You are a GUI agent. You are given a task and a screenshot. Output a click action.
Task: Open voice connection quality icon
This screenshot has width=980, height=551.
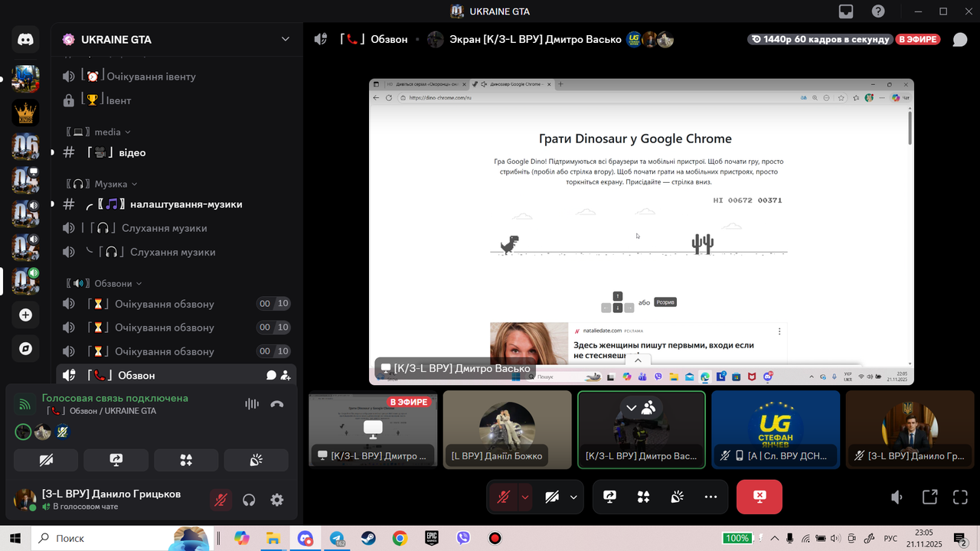[25, 404]
